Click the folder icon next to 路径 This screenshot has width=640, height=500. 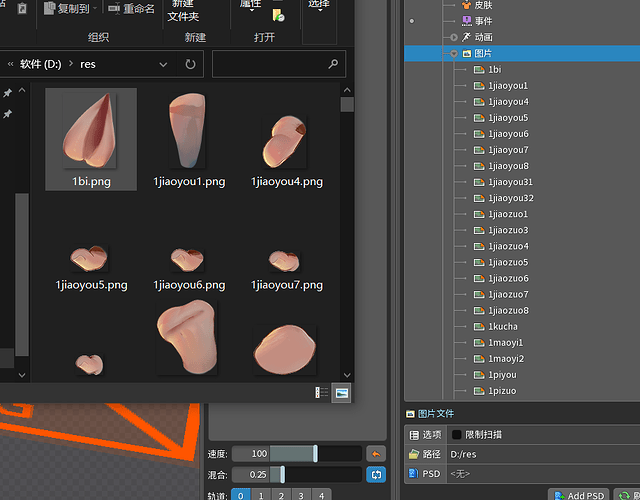(x=412, y=454)
